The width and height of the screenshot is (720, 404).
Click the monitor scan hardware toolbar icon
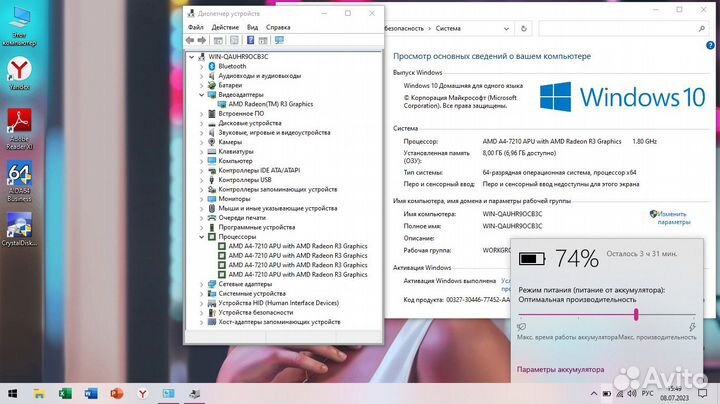[279, 40]
